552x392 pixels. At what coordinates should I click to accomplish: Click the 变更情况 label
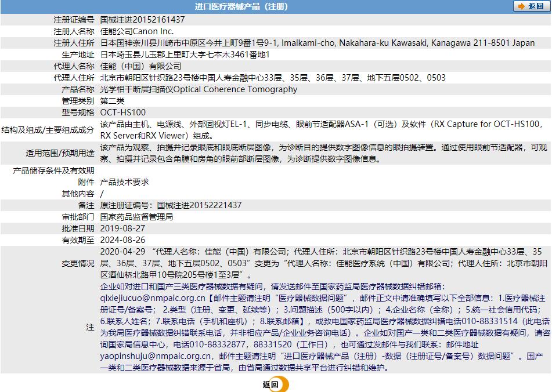tap(78, 263)
